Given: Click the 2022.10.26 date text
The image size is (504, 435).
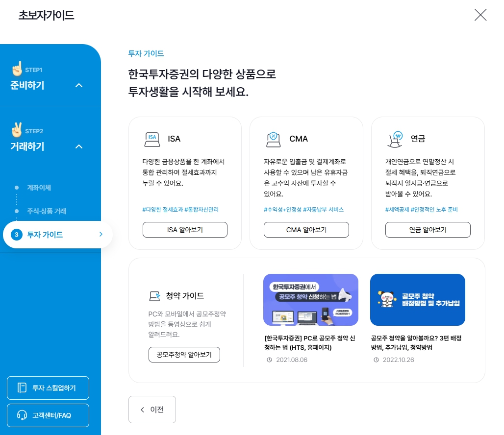Looking at the screenshot, I should click(x=398, y=360).
